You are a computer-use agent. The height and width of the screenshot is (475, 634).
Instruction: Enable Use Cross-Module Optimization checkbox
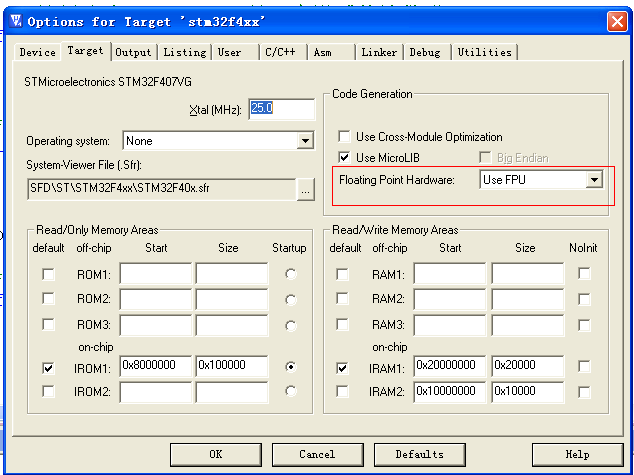tap(344, 136)
